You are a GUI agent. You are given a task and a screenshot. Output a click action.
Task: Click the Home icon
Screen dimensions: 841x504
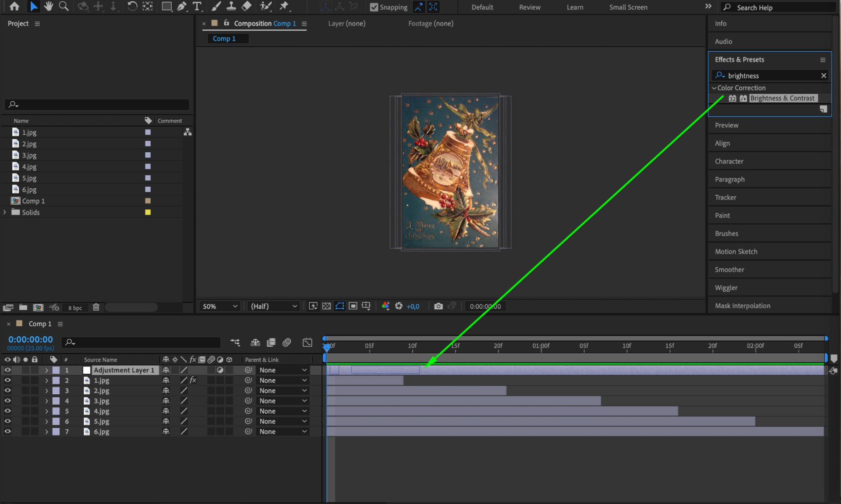tap(14, 6)
